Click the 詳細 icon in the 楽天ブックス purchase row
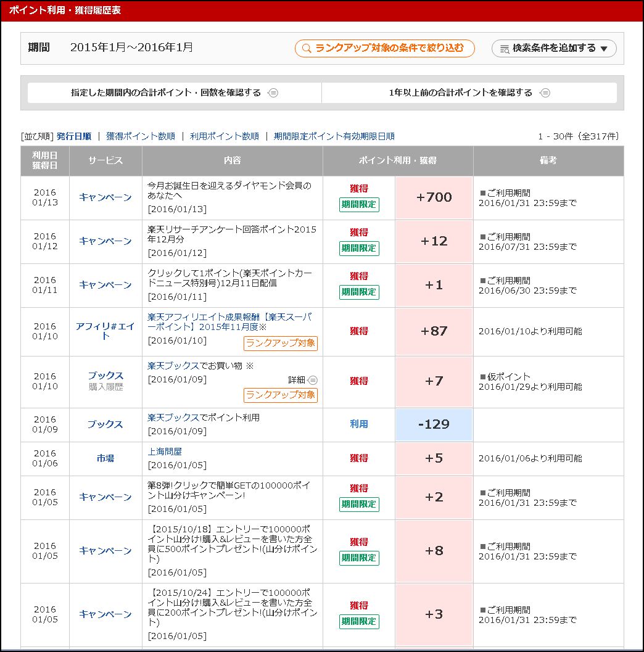The image size is (644, 652). [x=312, y=380]
